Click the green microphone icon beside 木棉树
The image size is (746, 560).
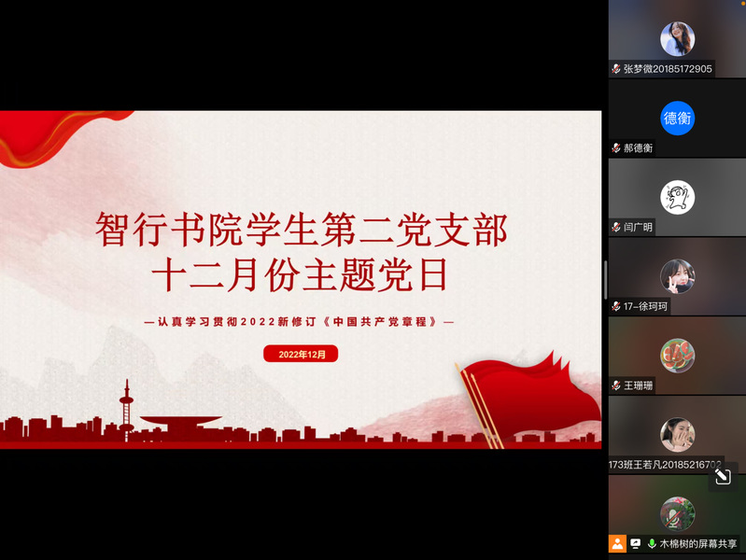[x=651, y=543]
